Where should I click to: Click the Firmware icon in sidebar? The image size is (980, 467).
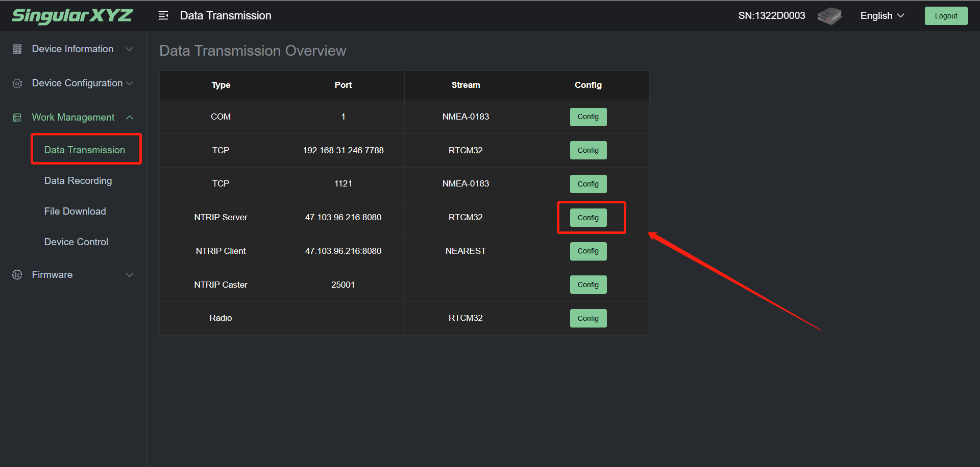point(17,275)
